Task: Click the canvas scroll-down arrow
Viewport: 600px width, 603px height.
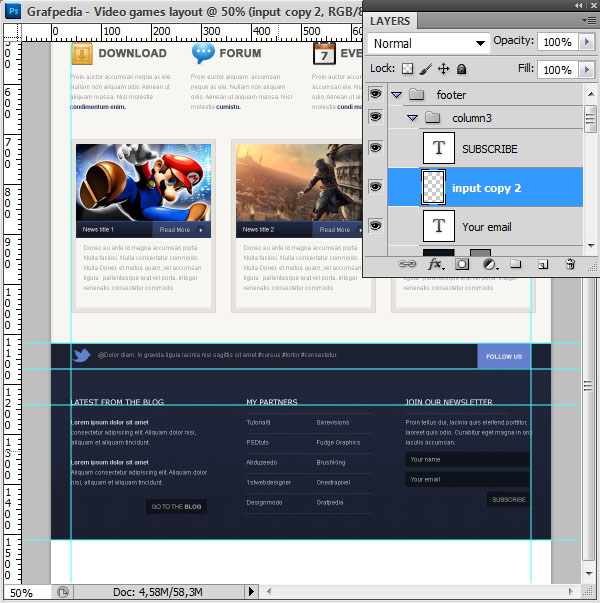Action: pos(589,574)
